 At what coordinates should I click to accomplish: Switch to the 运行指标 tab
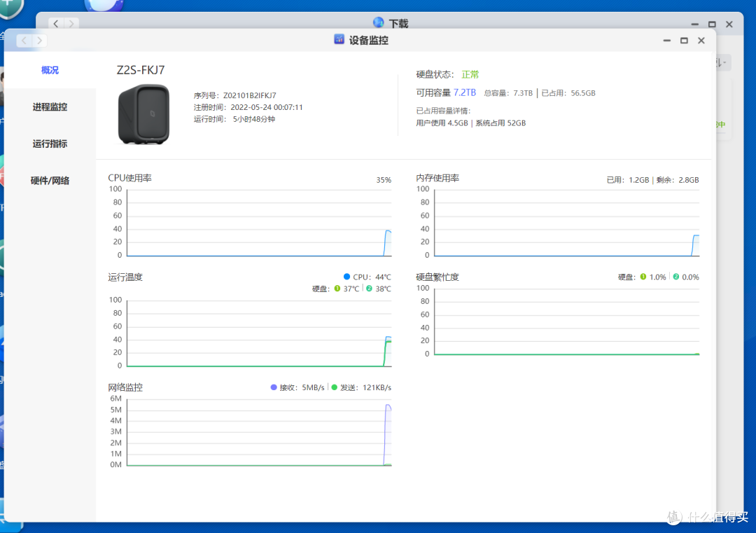click(x=50, y=144)
